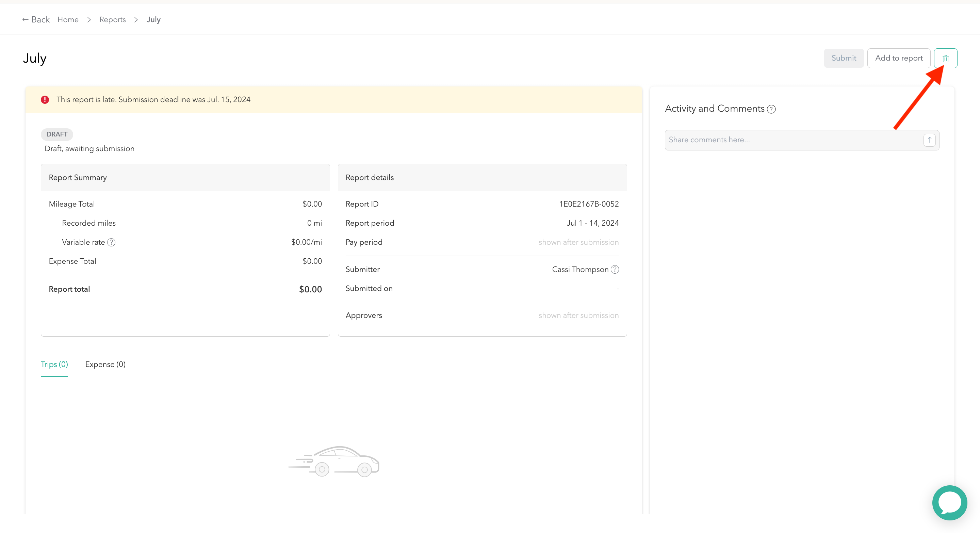
Task: Click help icon beside Cassi Thompson
Action: click(615, 269)
